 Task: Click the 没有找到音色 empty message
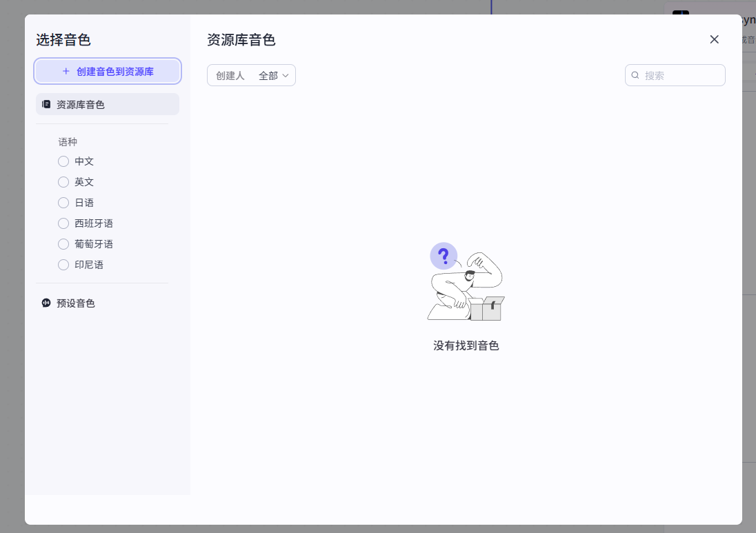click(466, 345)
